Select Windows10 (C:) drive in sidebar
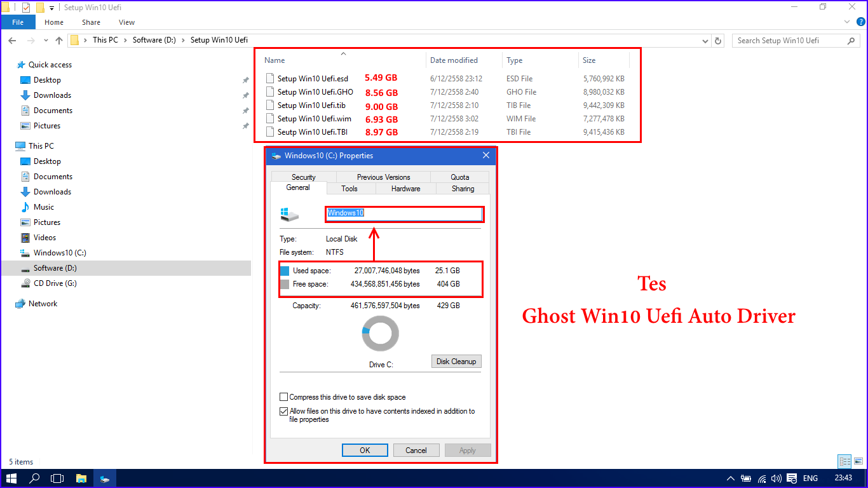 60,253
